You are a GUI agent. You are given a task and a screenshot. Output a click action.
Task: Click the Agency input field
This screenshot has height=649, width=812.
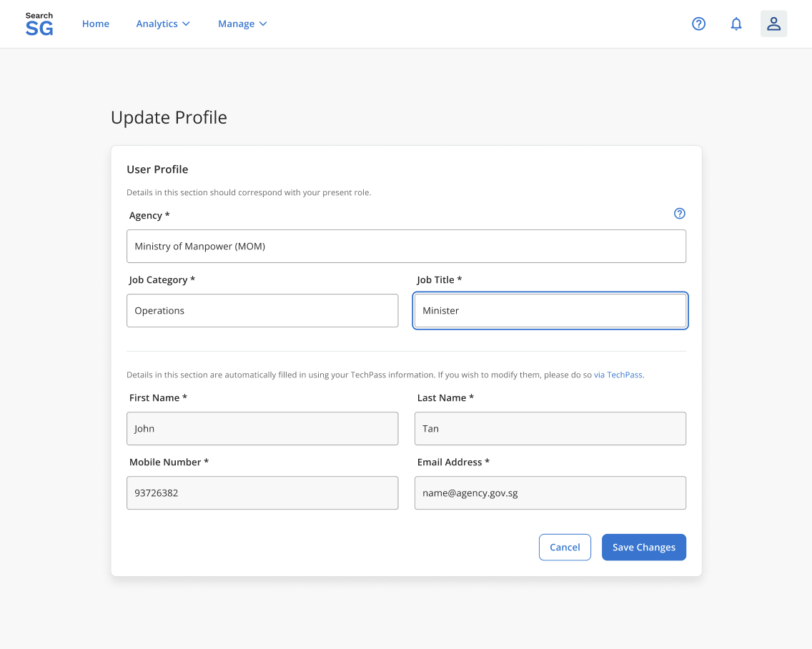click(406, 245)
